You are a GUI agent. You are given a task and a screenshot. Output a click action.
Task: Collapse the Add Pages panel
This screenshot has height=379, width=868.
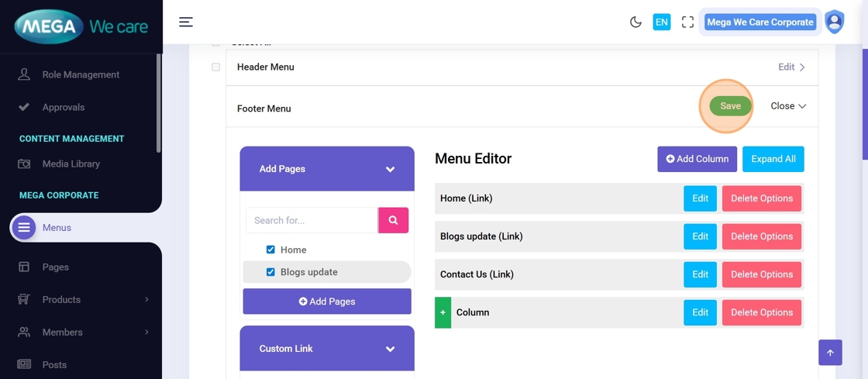coord(390,169)
